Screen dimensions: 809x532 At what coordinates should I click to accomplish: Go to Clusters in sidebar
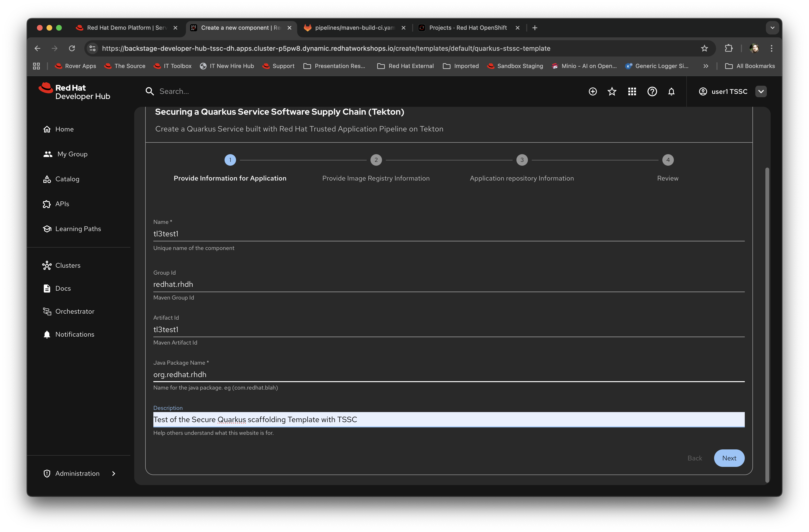(68, 265)
